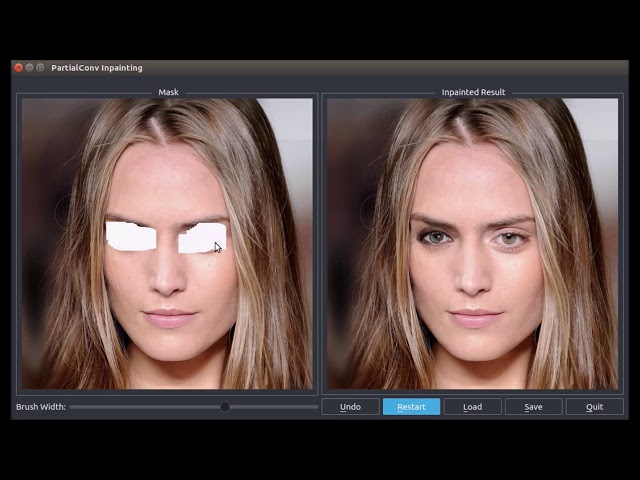640x480 pixels.
Task: Click the "PartialConv Inpainting" window title text
Action: [x=97, y=68]
